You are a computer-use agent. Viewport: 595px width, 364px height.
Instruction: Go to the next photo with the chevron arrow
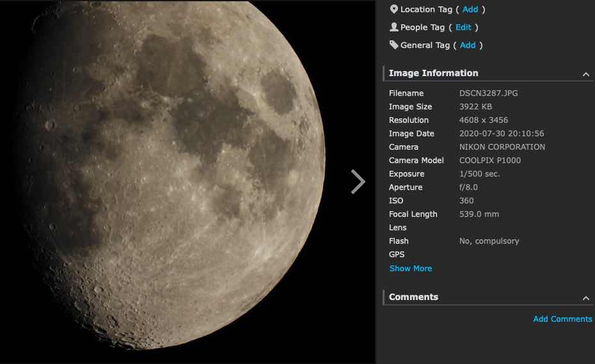point(358,182)
